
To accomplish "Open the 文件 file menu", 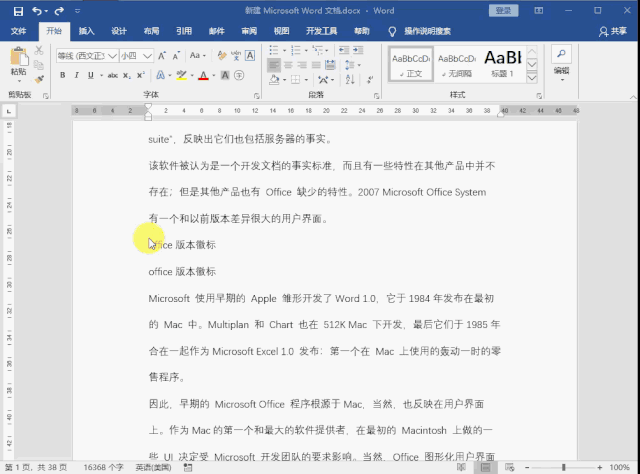I will 18,31.
